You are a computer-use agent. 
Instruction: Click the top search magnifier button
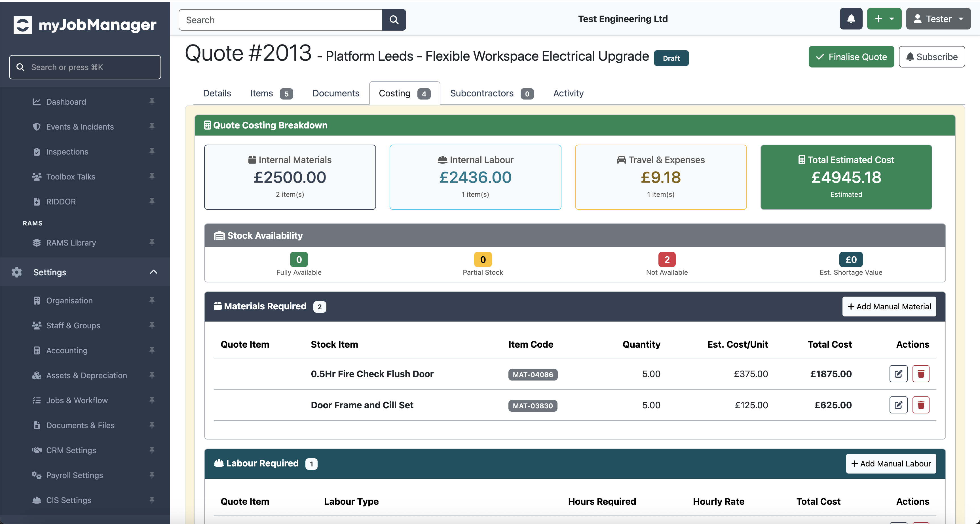point(394,20)
